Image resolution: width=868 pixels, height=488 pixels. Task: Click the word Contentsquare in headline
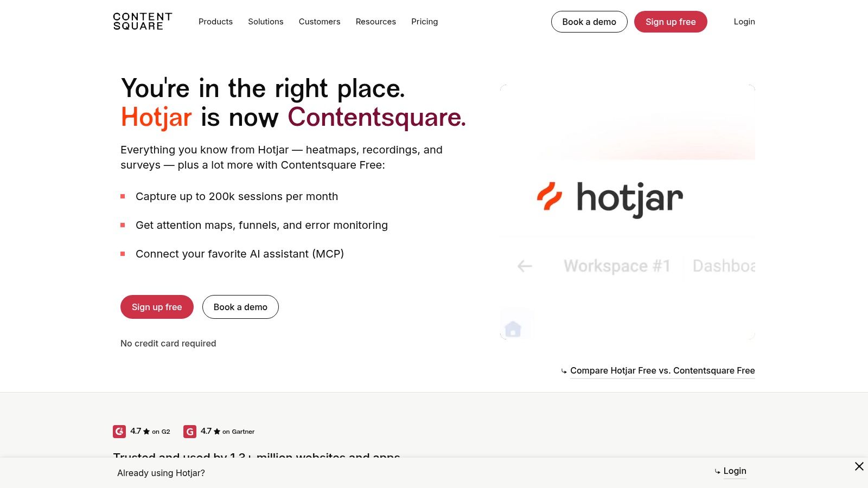pyautogui.click(x=376, y=117)
